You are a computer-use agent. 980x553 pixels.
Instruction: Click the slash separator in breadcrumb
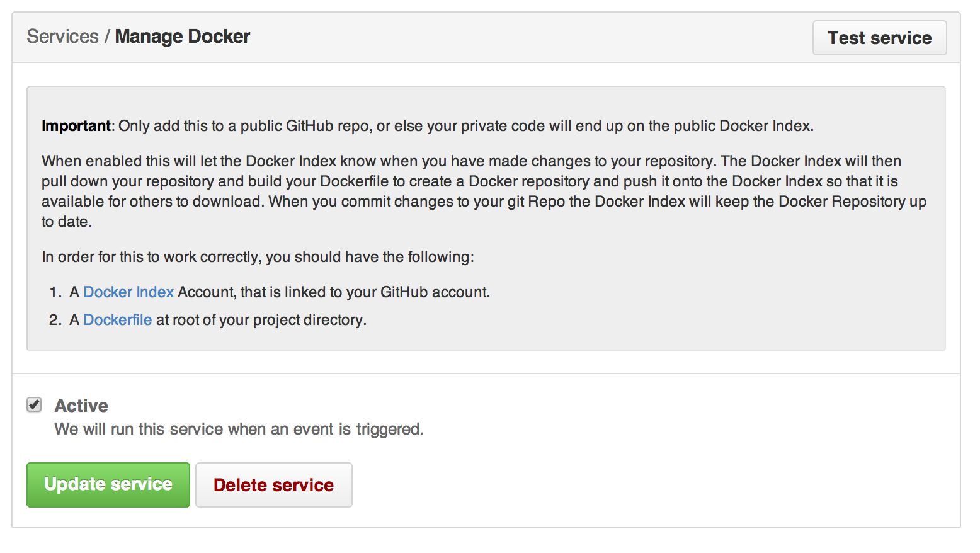[107, 37]
